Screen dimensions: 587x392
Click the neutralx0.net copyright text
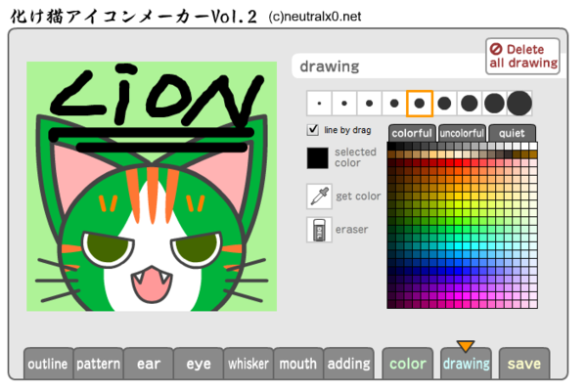(315, 17)
